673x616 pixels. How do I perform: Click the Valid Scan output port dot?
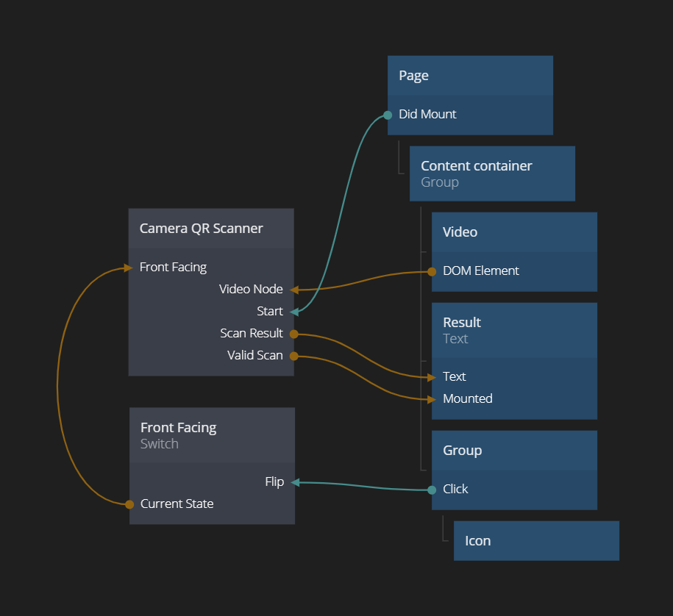(293, 356)
